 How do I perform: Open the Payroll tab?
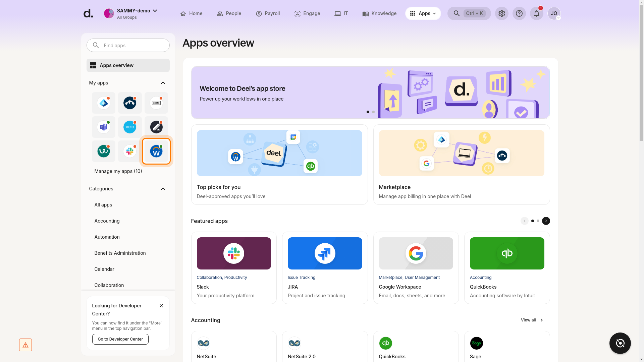268,13
